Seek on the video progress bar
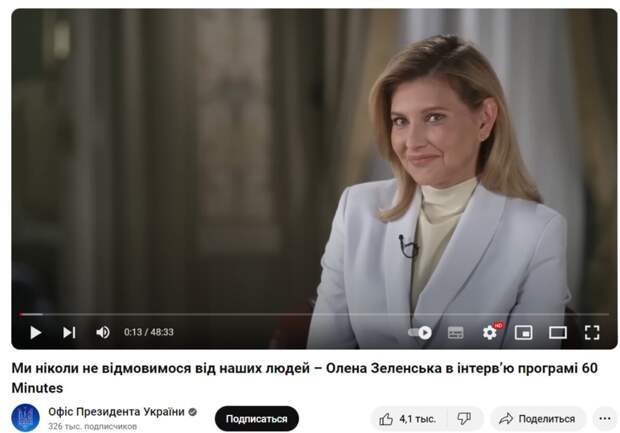The height and width of the screenshot is (433, 620). (314, 314)
